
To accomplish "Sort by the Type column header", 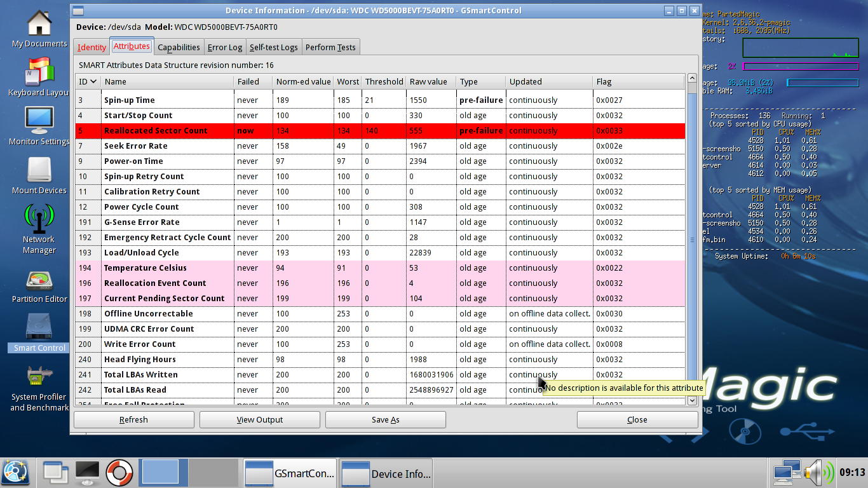I will 482,81.
